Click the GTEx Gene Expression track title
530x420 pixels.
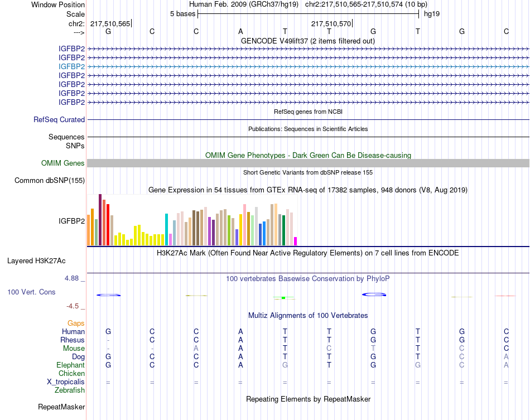point(308,190)
